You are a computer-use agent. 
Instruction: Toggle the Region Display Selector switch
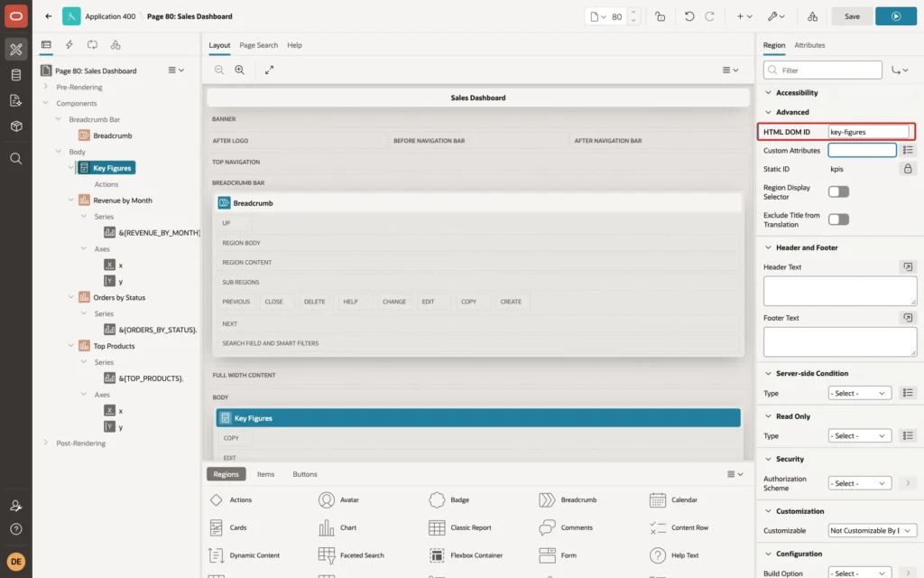838,191
